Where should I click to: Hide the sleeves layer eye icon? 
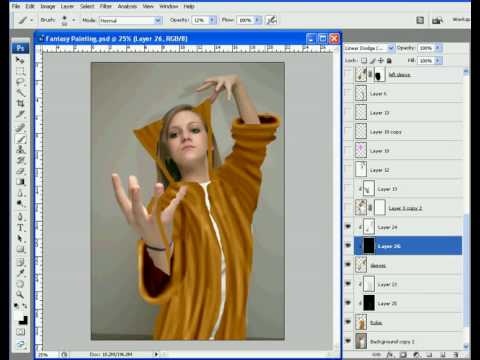pyautogui.click(x=348, y=265)
